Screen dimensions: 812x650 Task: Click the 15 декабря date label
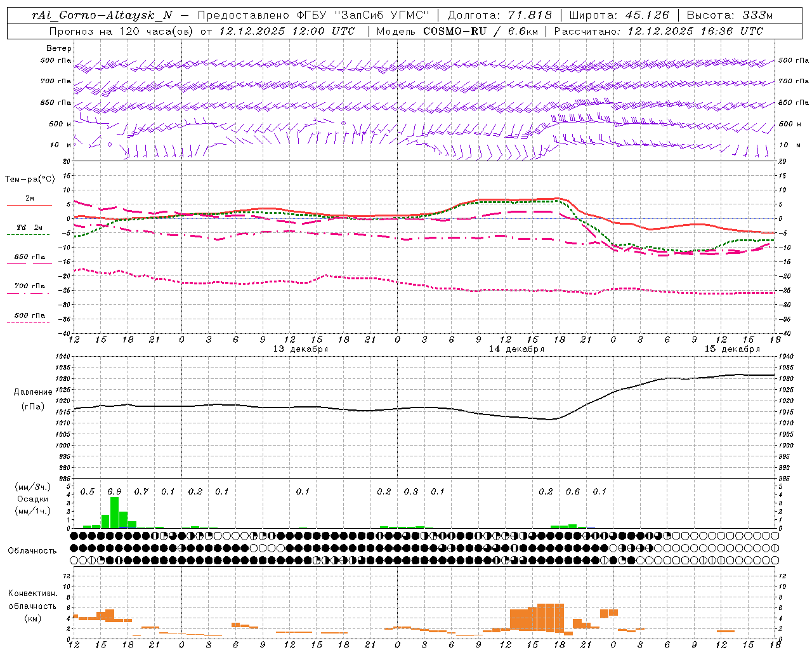click(x=732, y=349)
